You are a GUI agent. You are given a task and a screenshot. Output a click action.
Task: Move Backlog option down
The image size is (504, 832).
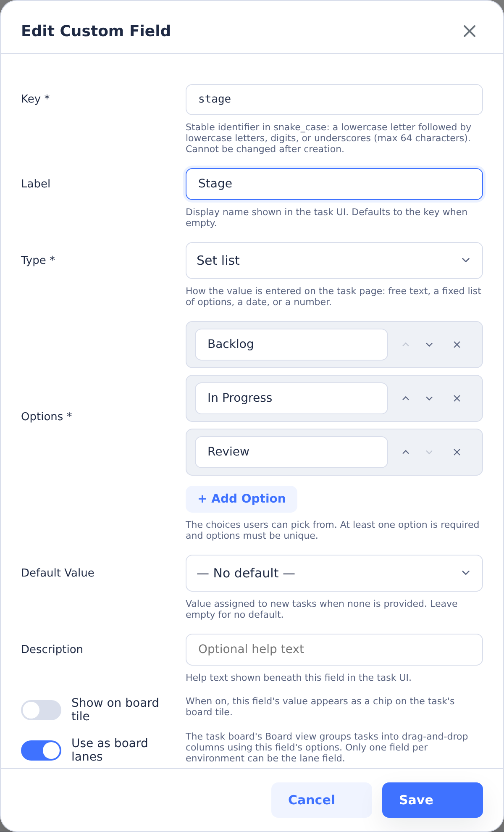coord(429,345)
